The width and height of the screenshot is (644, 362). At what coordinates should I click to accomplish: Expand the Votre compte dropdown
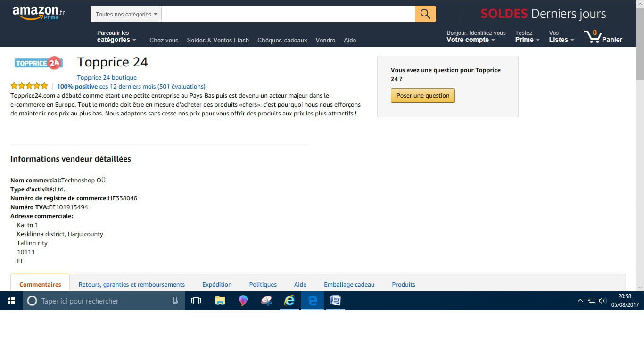tap(476, 36)
